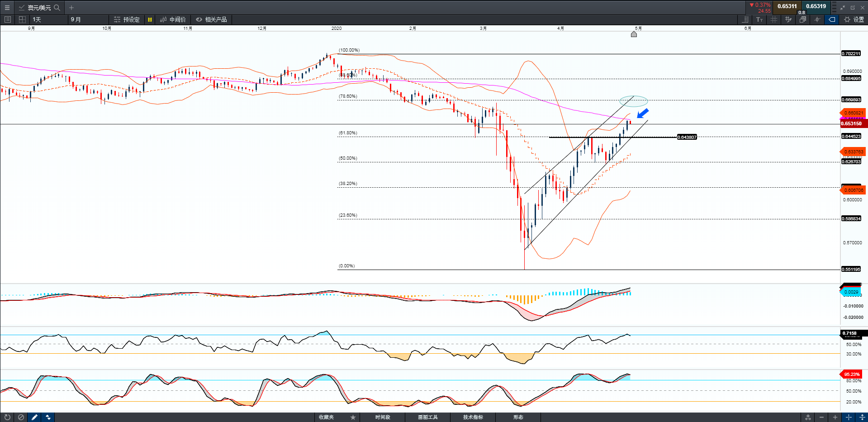
Task: Open the 9月 range dropdown
Action: tap(88, 19)
